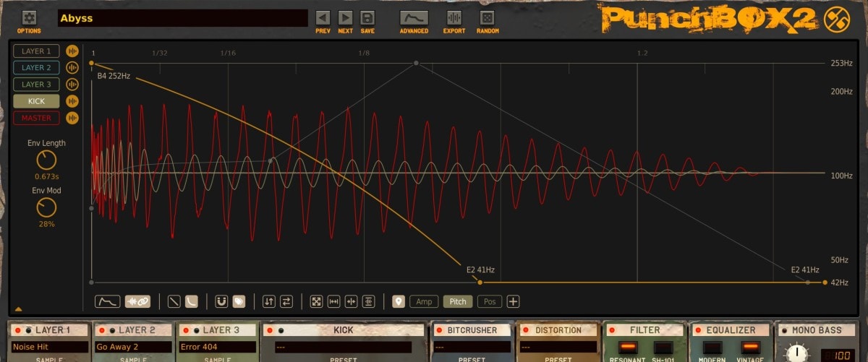
Task: Open the Options gear menu
Action: 29,17
